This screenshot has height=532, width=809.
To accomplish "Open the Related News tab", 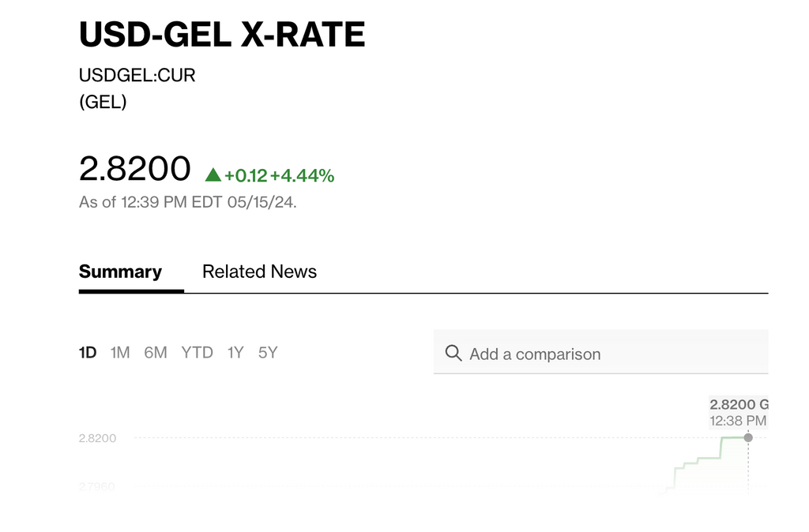I will pyautogui.click(x=259, y=272).
